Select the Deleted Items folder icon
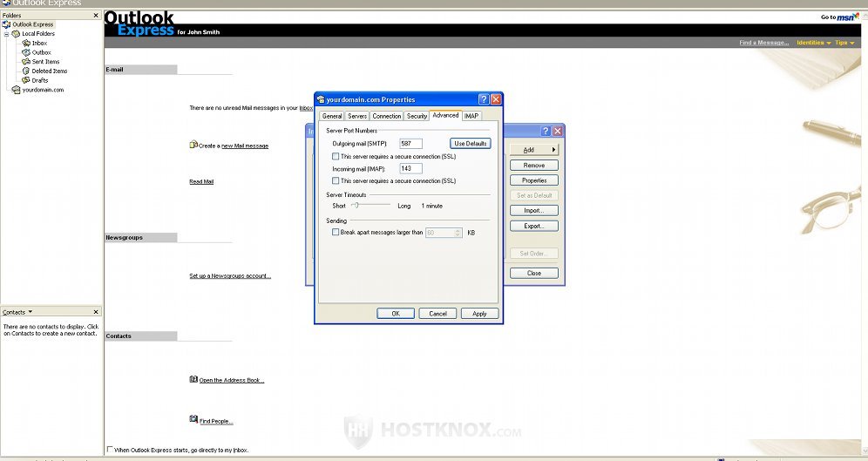This screenshot has height=461, width=868. (26, 71)
